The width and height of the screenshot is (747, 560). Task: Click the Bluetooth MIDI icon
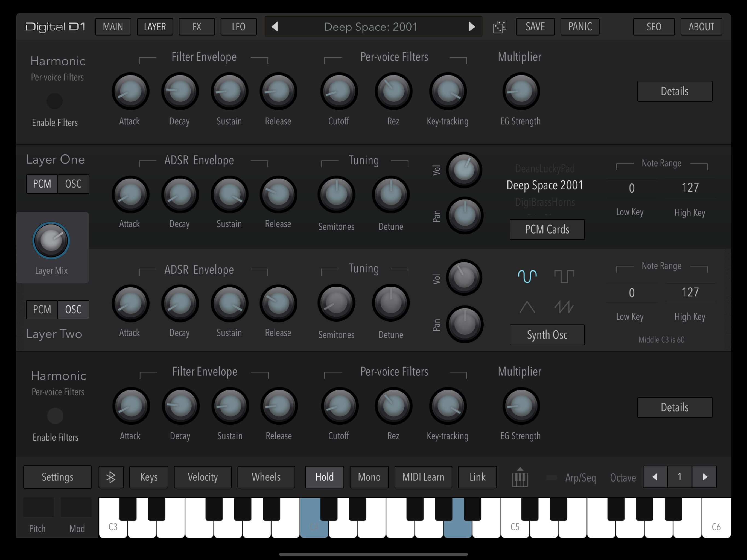[111, 477]
